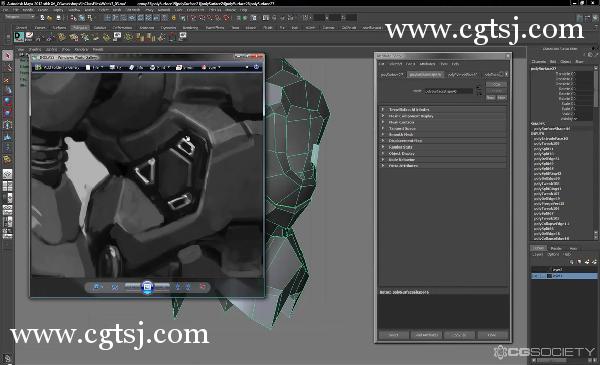Expand Node Behavior section
600x365 pixels.
[x=443, y=160]
